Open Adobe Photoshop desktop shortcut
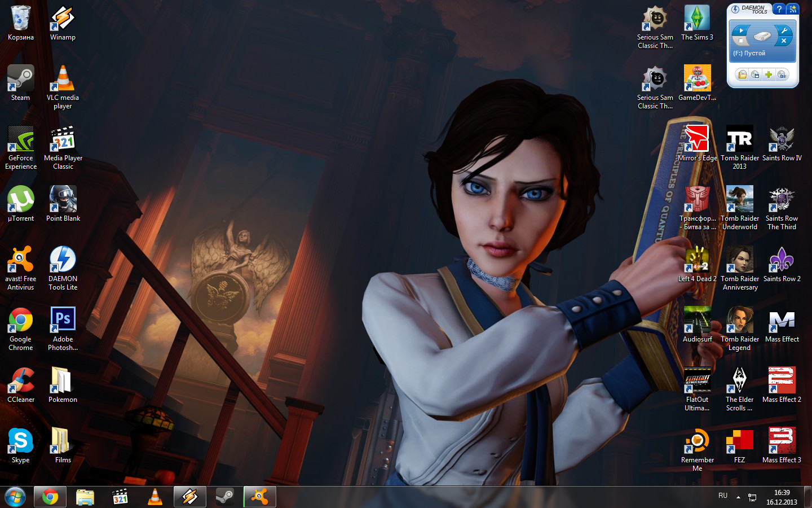 click(x=63, y=329)
